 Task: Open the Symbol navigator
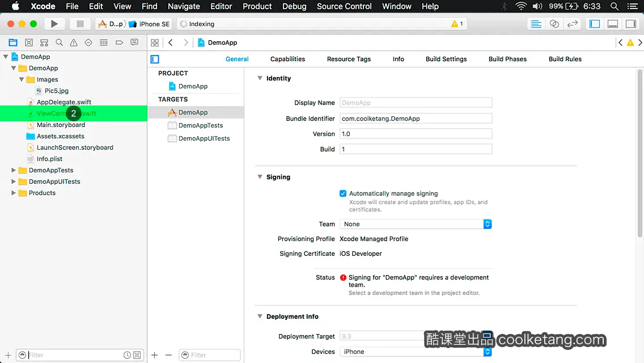[44, 43]
